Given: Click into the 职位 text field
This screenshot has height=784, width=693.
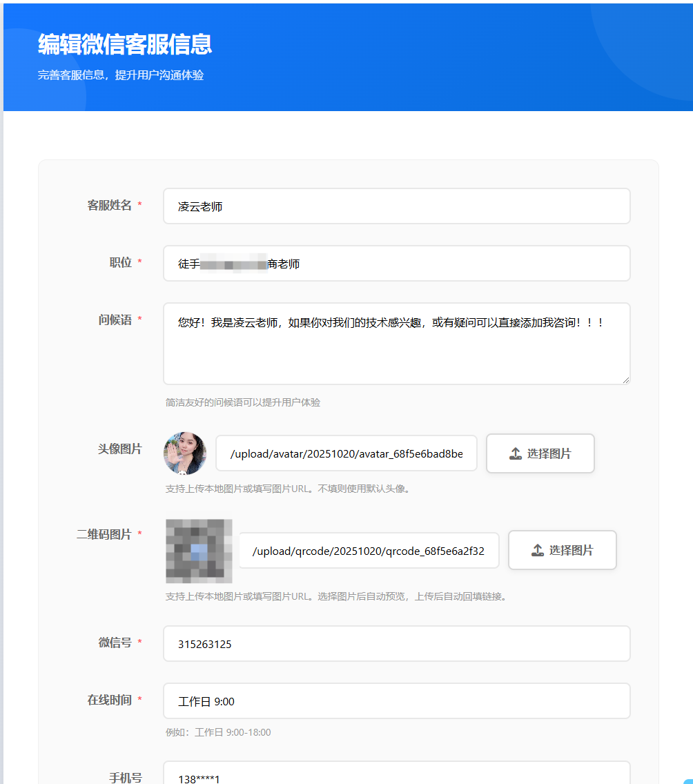Looking at the screenshot, I should tap(396, 264).
